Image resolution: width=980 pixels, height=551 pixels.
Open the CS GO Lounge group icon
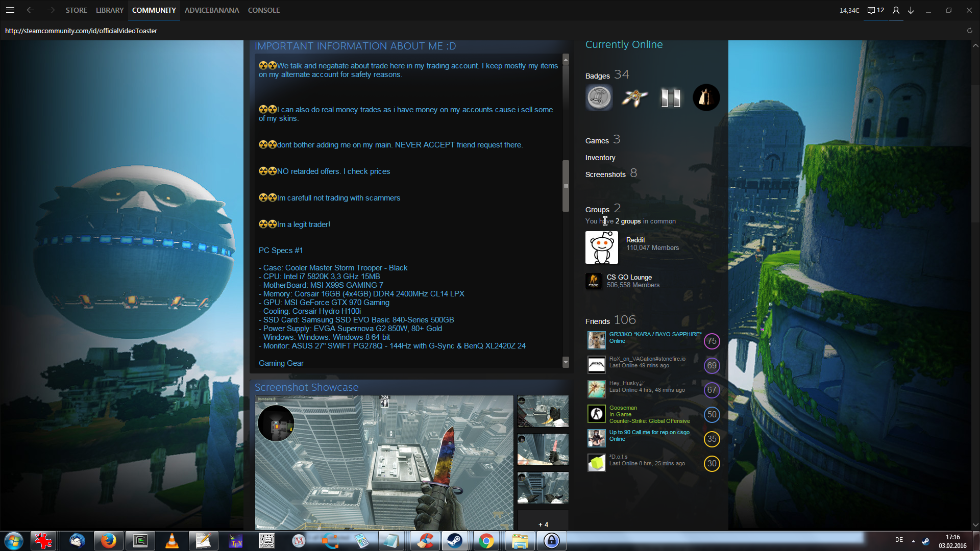coord(593,281)
